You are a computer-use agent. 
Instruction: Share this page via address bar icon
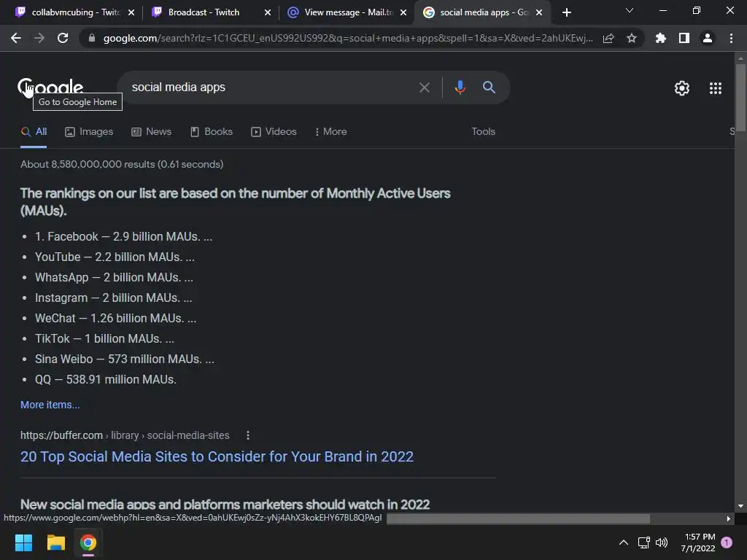click(x=608, y=38)
